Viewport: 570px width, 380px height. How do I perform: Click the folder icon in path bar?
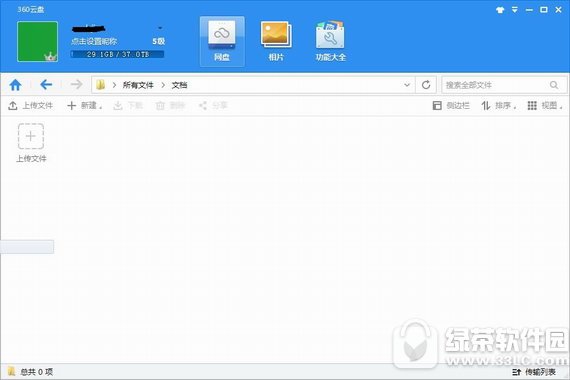[100, 85]
